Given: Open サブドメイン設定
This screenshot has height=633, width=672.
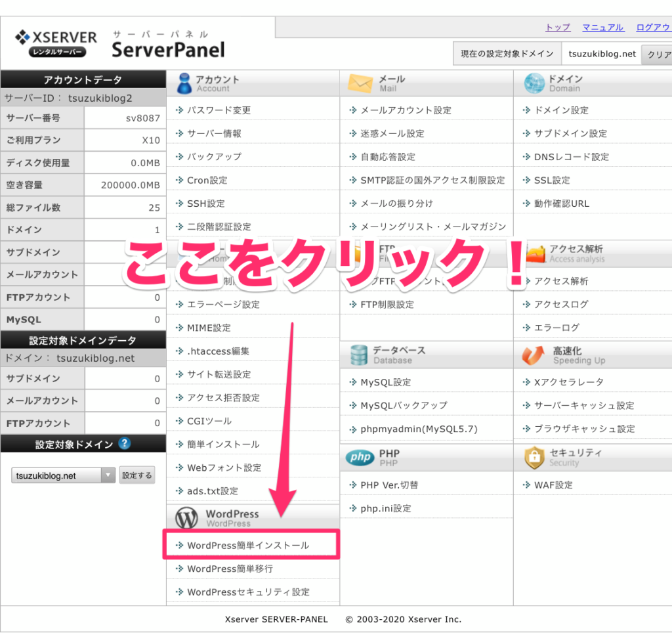Looking at the screenshot, I should point(570,133).
